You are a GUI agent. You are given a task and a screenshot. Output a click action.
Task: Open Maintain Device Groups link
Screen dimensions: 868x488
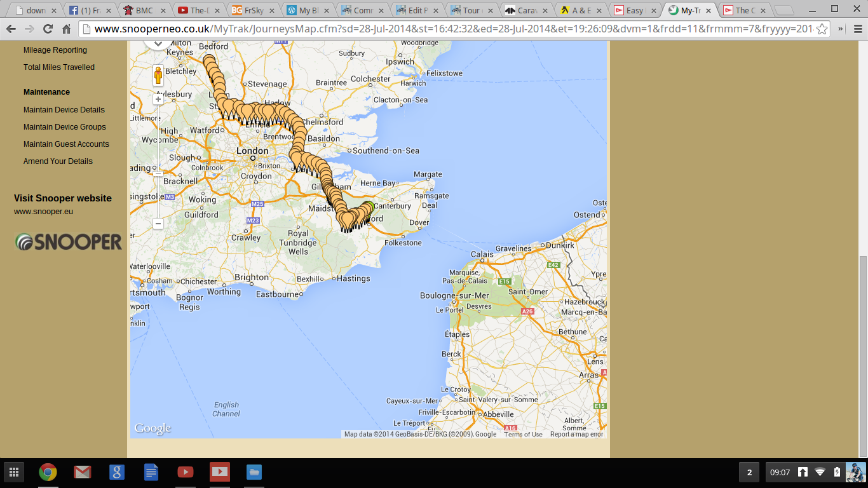(65, 127)
